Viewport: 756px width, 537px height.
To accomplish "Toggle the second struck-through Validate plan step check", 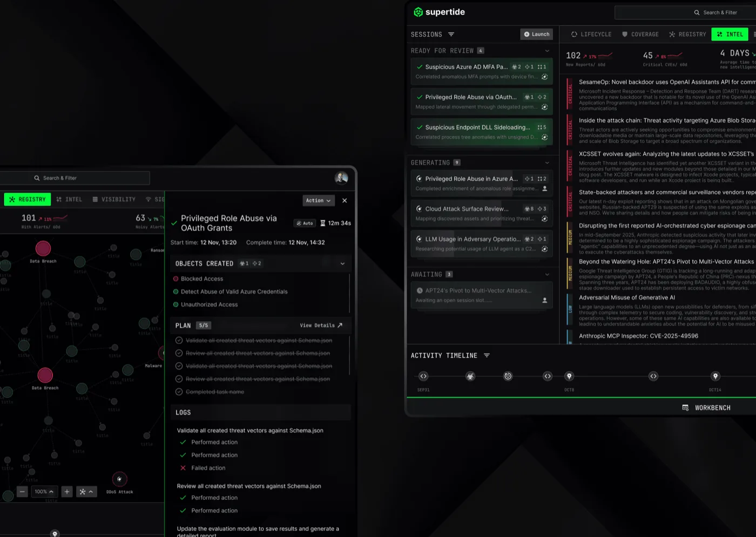I will tap(179, 366).
